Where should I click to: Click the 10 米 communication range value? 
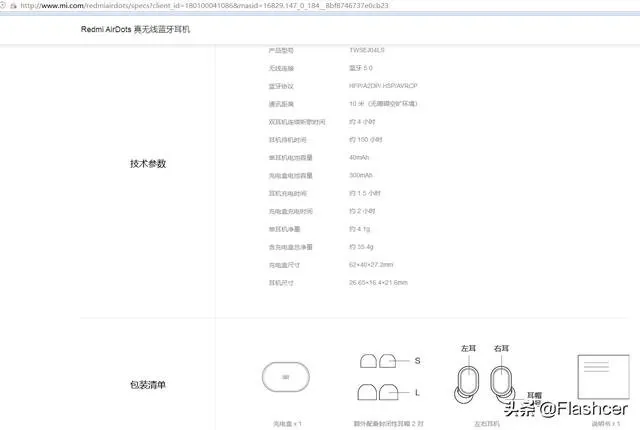click(383, 104)
